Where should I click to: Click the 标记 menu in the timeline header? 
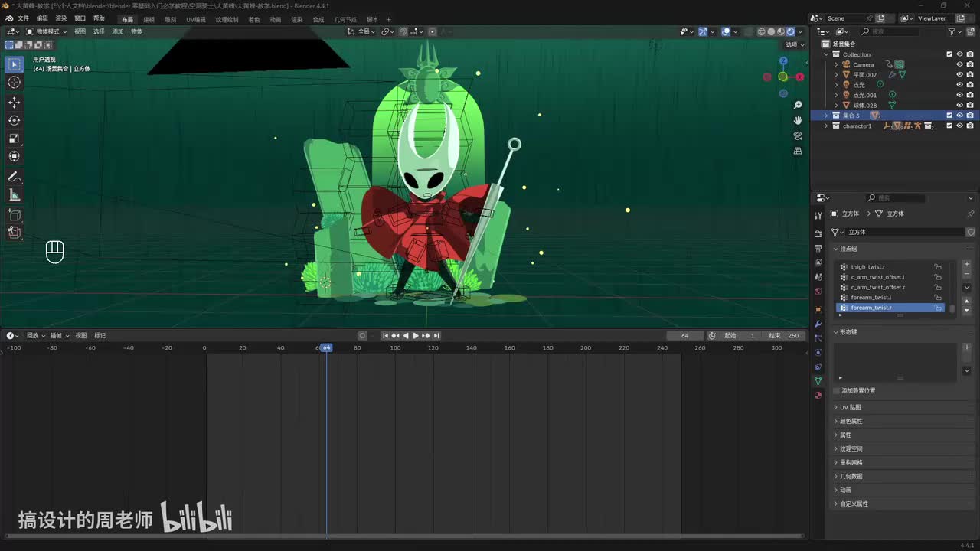coord(100,335)
